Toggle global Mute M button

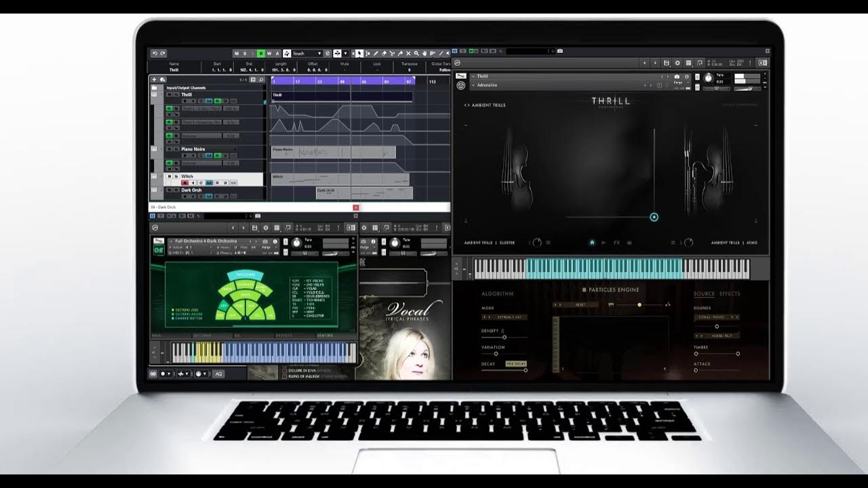click(x=237, y=54)
